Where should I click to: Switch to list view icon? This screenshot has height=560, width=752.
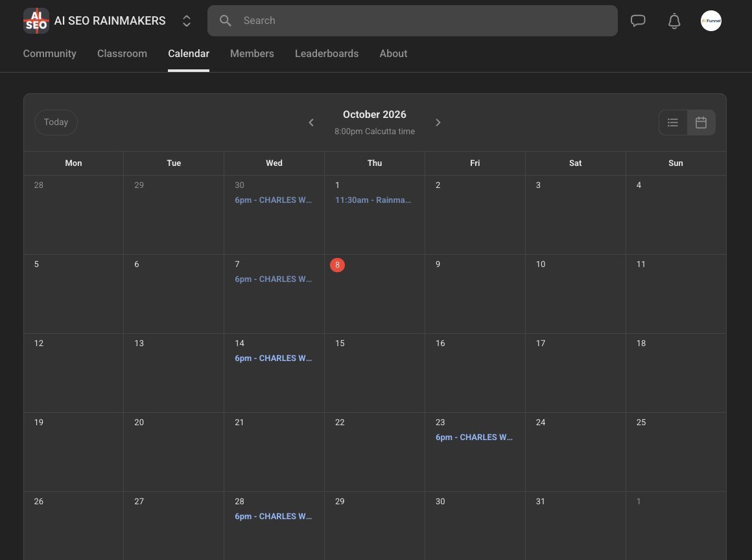pos(673,122)
